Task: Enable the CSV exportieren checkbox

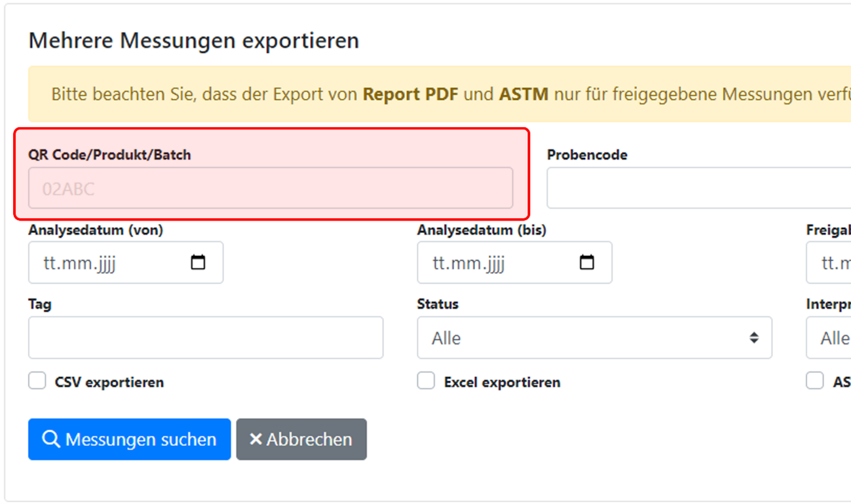Action: point(37,381)
